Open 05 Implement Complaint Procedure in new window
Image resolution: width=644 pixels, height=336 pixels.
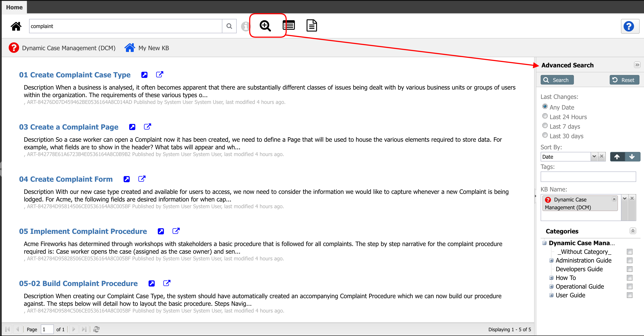(x=176, y=231)
